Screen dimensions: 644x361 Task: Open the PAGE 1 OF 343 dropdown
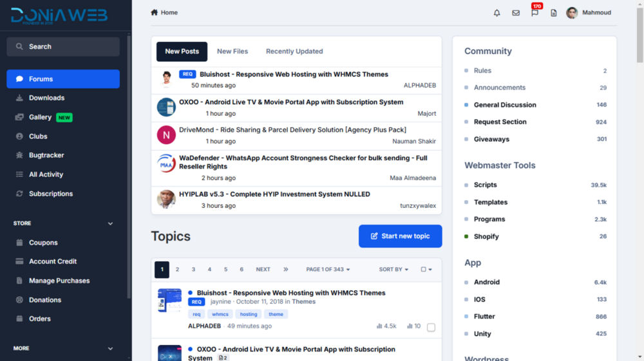pos(328,270)
